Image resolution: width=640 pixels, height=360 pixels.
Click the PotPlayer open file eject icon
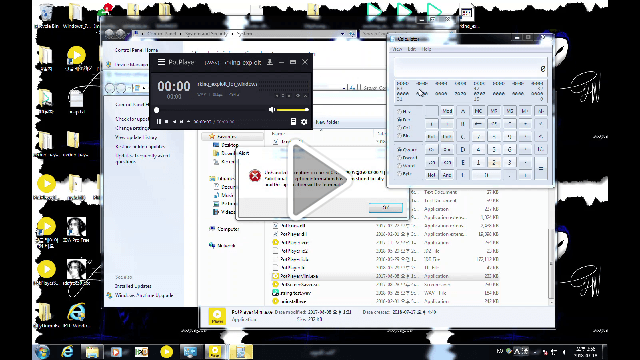tap(188, 122)
